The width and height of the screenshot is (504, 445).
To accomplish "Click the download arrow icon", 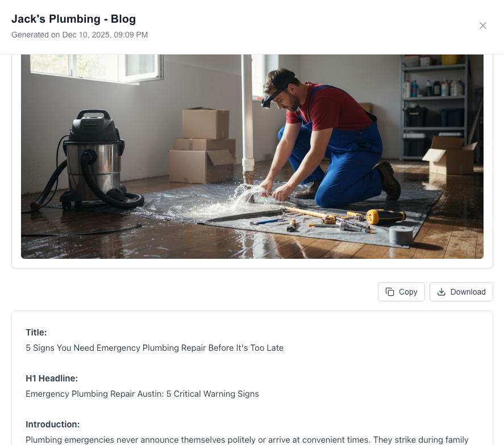I will 441,292.
